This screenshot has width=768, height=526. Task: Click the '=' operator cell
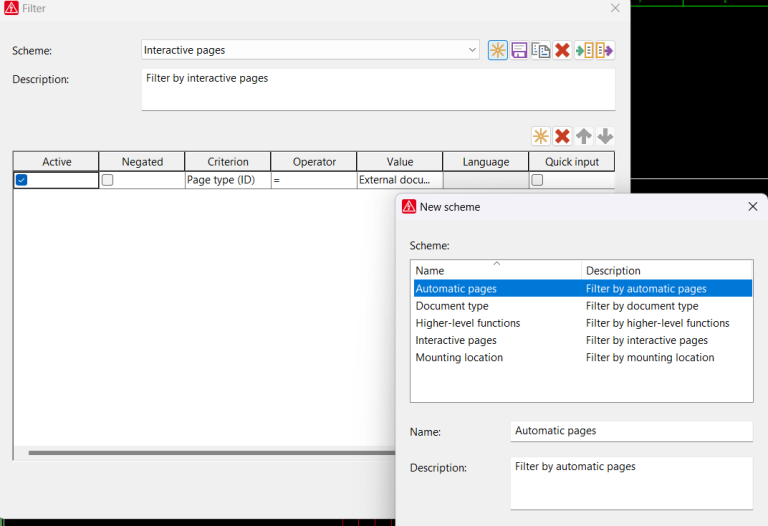click(x=314, y=180)
